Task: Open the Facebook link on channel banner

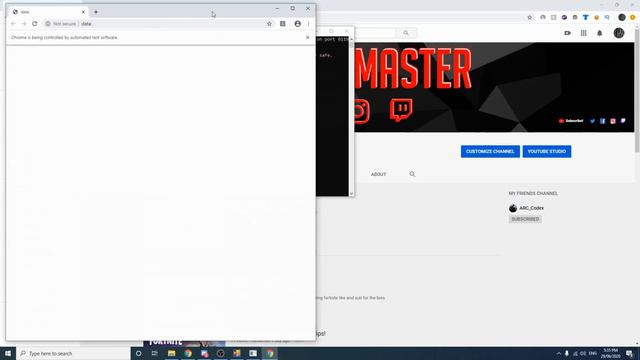Action: click(x=602, y=121)
